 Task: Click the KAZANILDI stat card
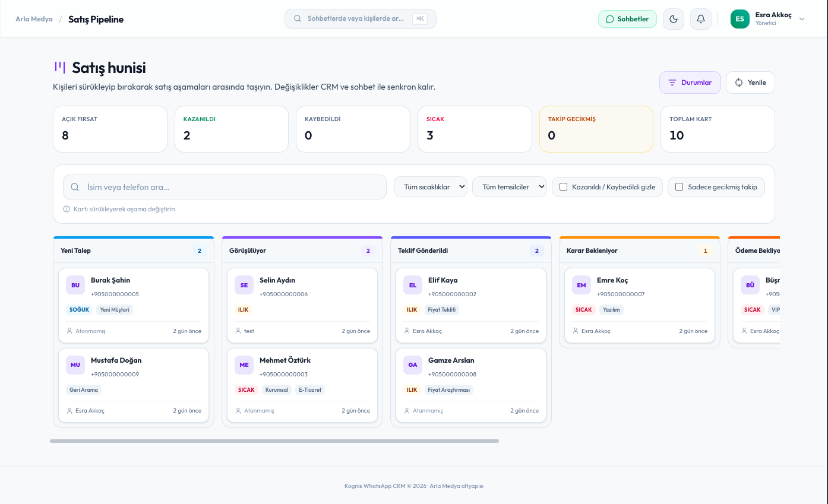coord(232,129)
